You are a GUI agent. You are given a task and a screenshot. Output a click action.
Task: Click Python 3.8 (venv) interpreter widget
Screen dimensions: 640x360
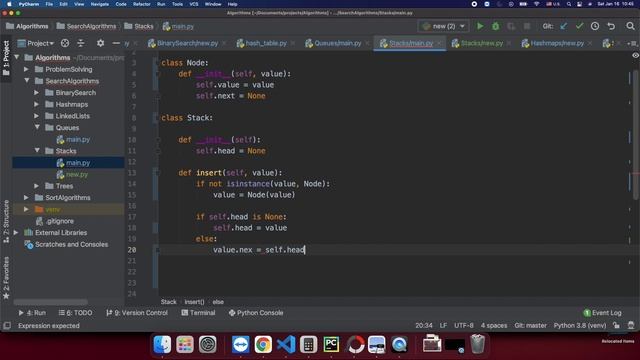(580, 326)
